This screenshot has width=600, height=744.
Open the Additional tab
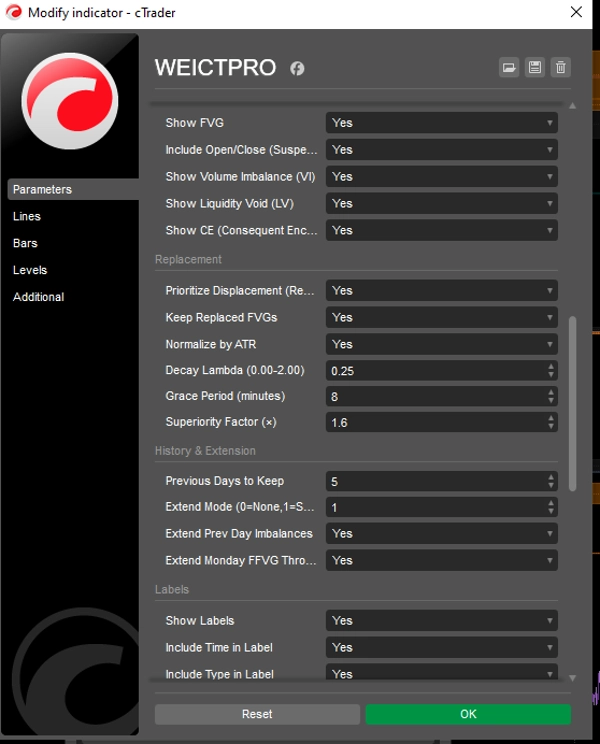(x=38, y=297)
